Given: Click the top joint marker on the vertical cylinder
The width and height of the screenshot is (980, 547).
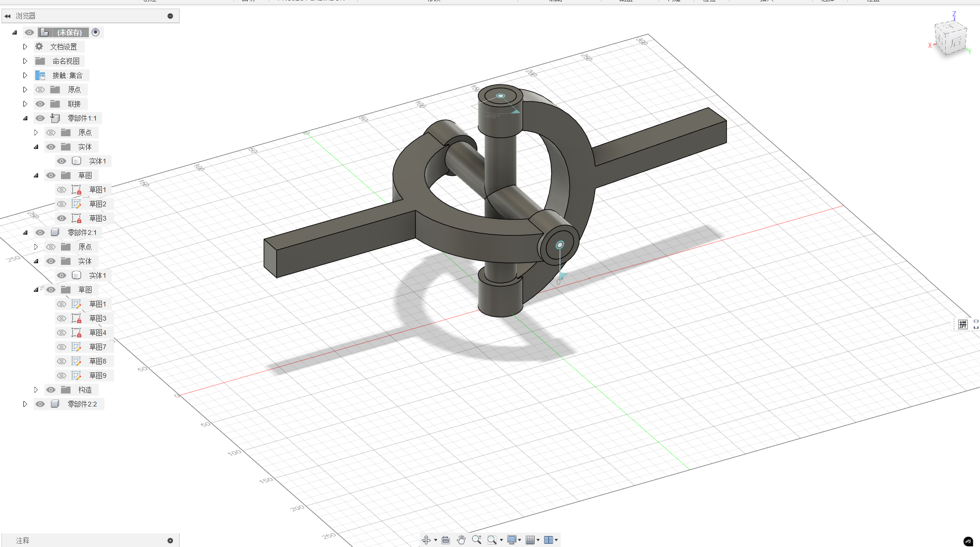Looking at the screenshot, I should [x=500, y=96].
